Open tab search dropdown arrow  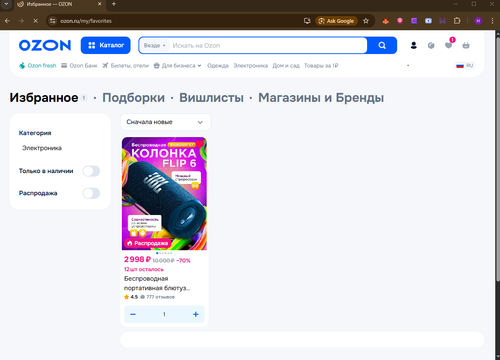pos(6,4)
